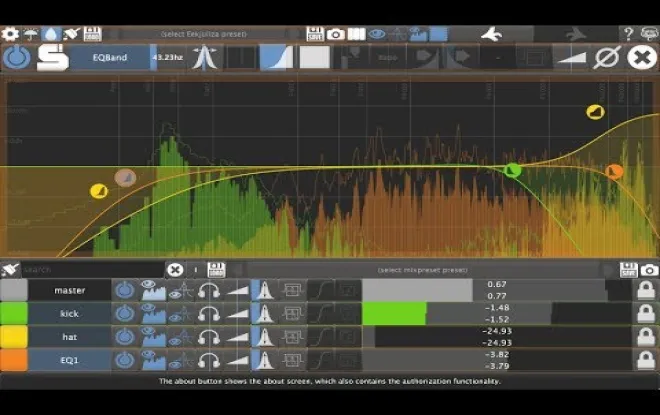Screen dimensions: 660x415
Task: Toggle the master channel lock icon
Action: pyautogui.click(x=646, y=290)
